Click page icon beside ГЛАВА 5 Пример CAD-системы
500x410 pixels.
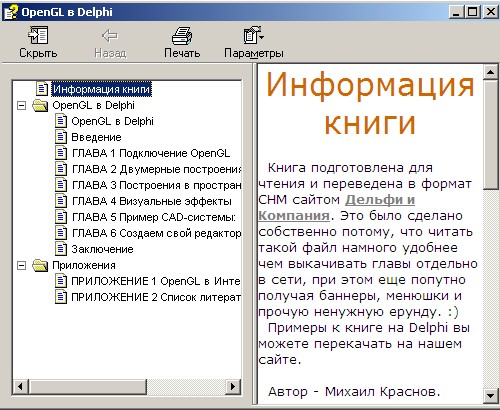tap(61, 217)
